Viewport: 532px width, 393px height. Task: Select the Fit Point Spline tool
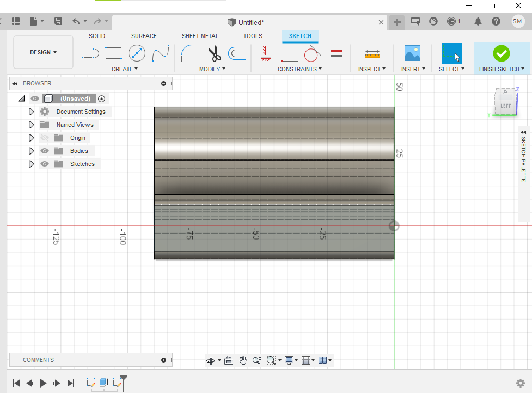(x=161, y=53)
